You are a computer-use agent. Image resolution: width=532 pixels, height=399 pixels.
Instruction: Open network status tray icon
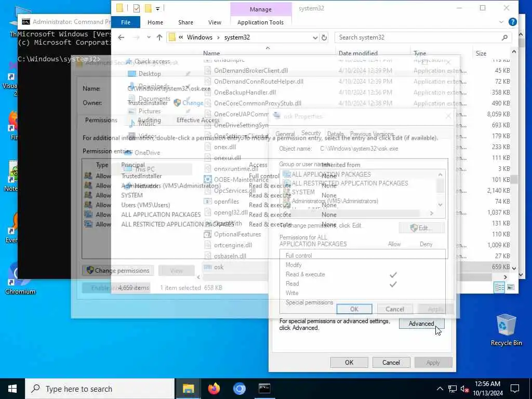[x=453, y=389]
